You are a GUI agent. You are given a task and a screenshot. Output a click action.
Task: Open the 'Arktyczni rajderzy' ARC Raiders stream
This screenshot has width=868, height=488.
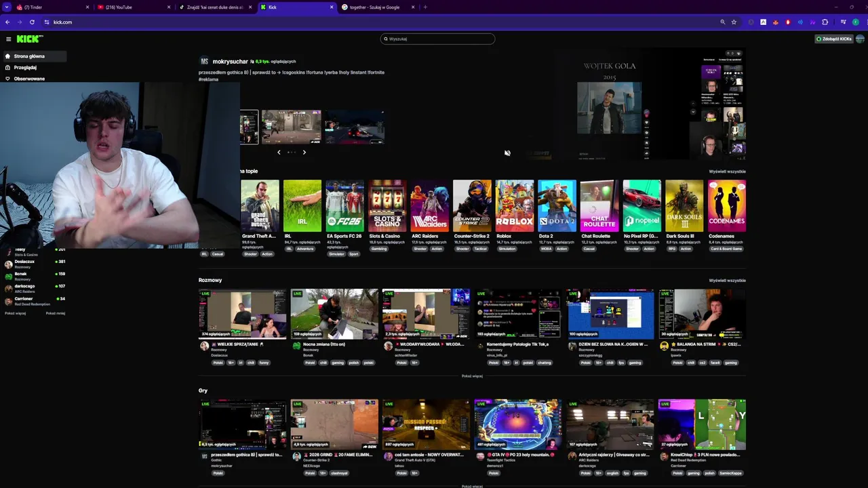coord(610,424)
